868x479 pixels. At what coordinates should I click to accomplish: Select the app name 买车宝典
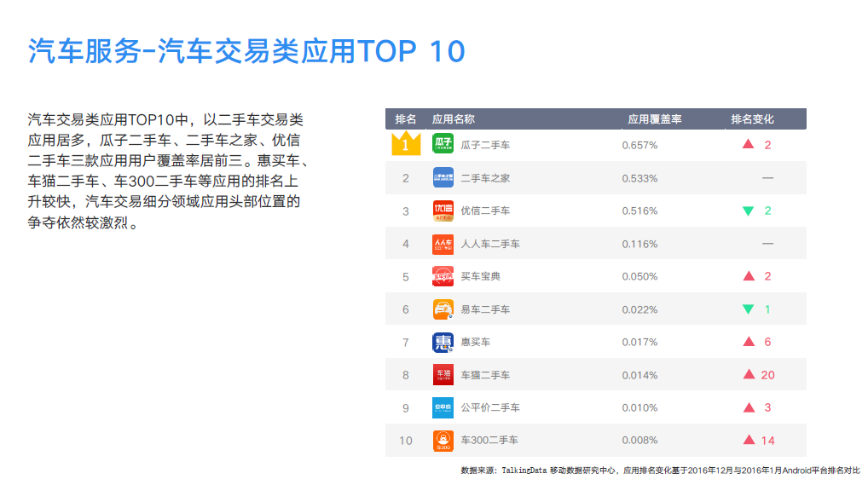coord(480,276)
